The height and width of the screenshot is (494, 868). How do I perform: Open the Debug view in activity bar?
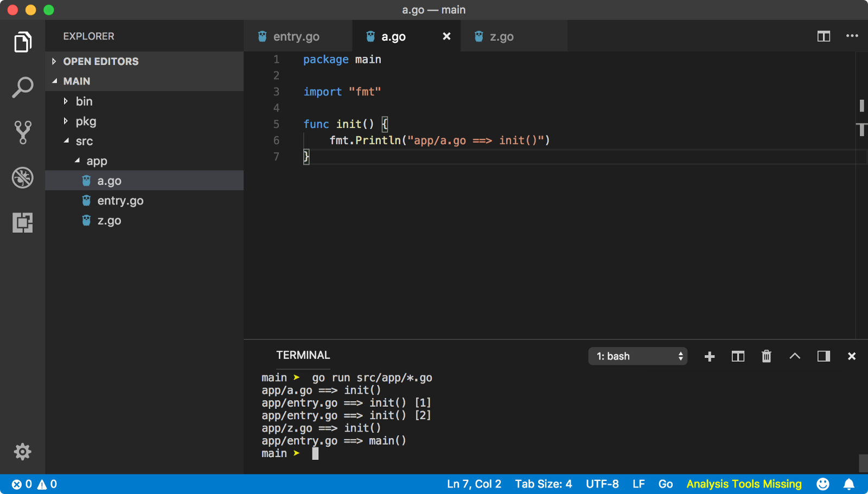(x=22, y=177)
